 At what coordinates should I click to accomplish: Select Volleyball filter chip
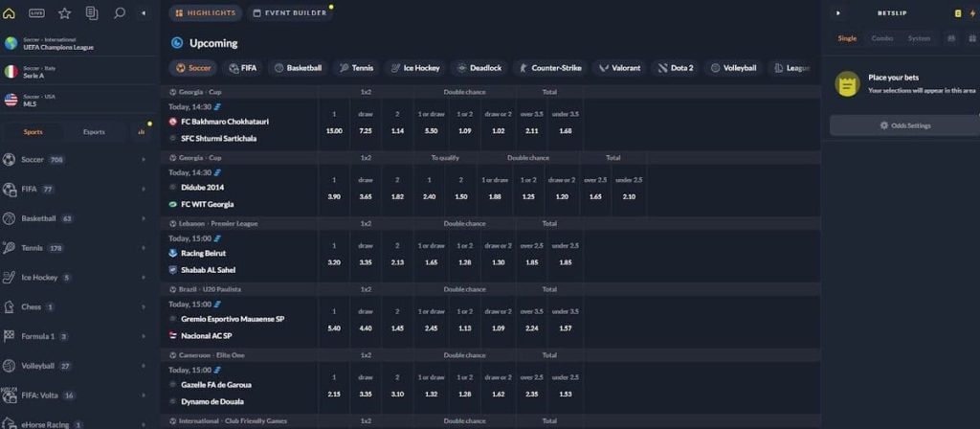(x=734, y=68)
